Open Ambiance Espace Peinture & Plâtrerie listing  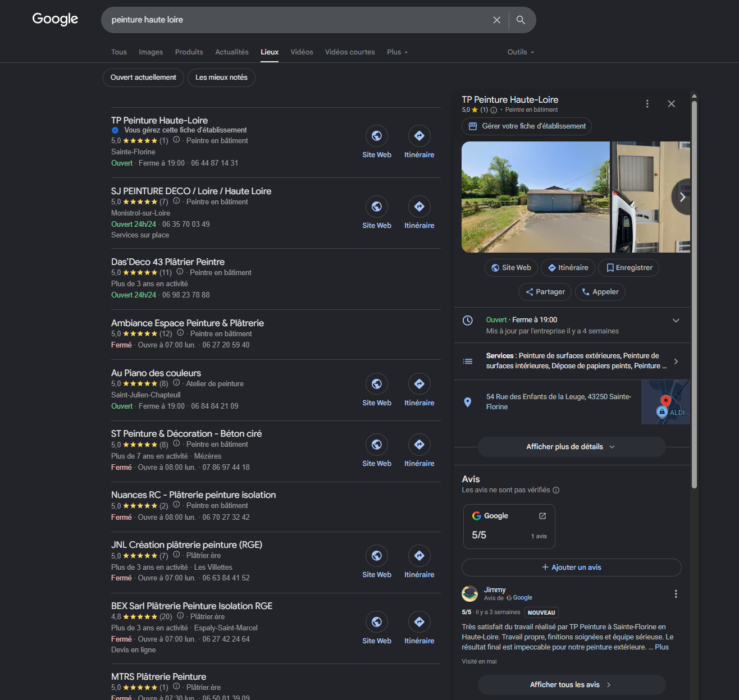coord(188,323)
